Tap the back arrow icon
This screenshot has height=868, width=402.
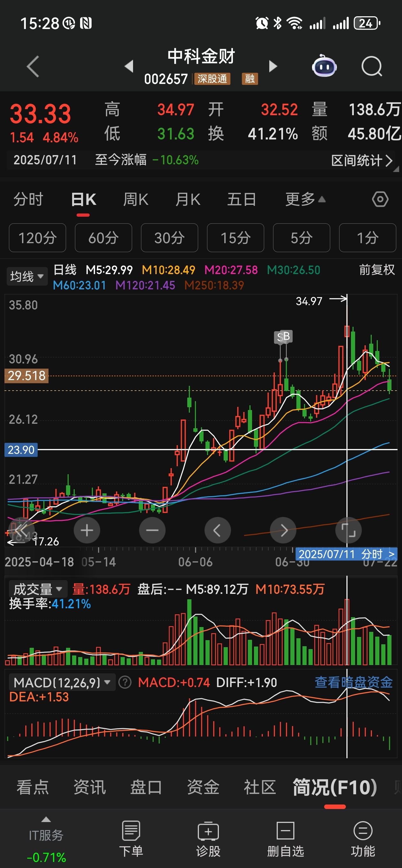click(33, 66)
